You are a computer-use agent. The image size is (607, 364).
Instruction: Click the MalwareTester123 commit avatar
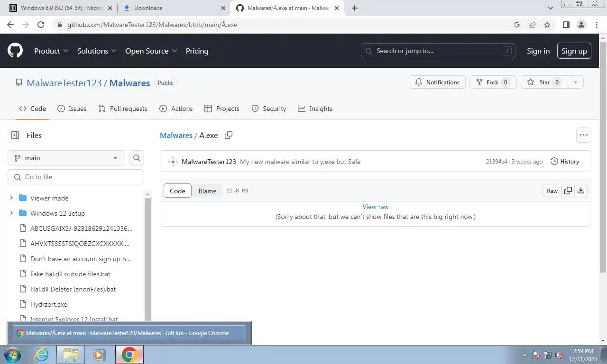point(173,162)
